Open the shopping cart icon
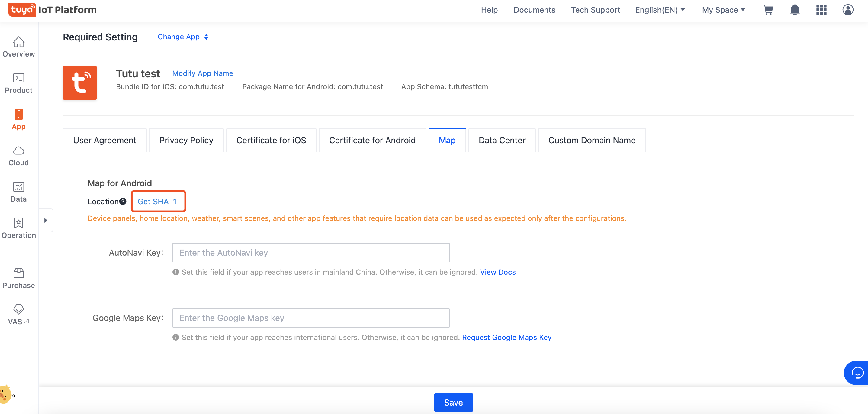 coord(768,10)
